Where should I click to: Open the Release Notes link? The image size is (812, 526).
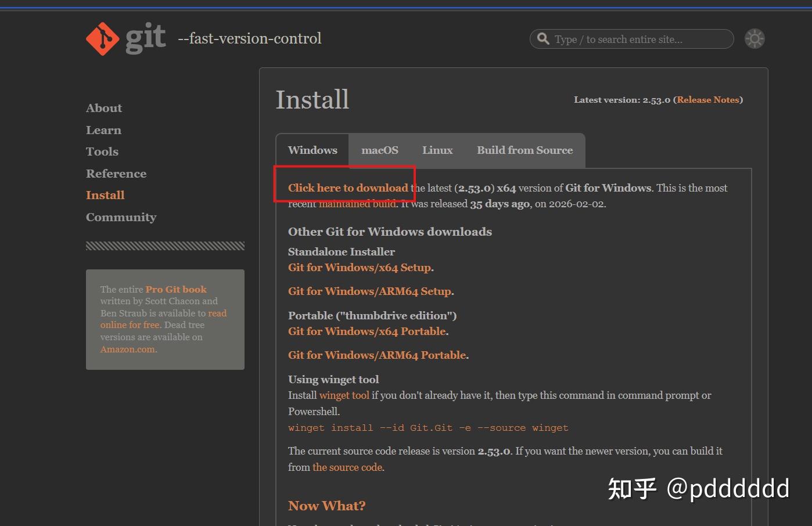[708, 100]
